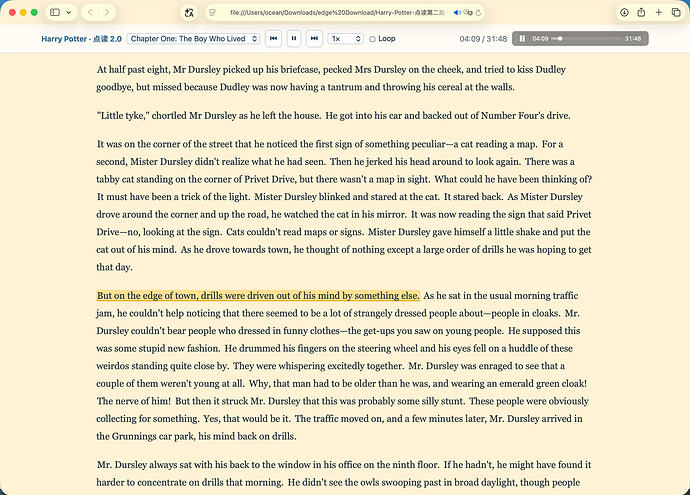Open the sidebar options chevron menu
This screenshot has height=495, width=690.
click(69, 12)
